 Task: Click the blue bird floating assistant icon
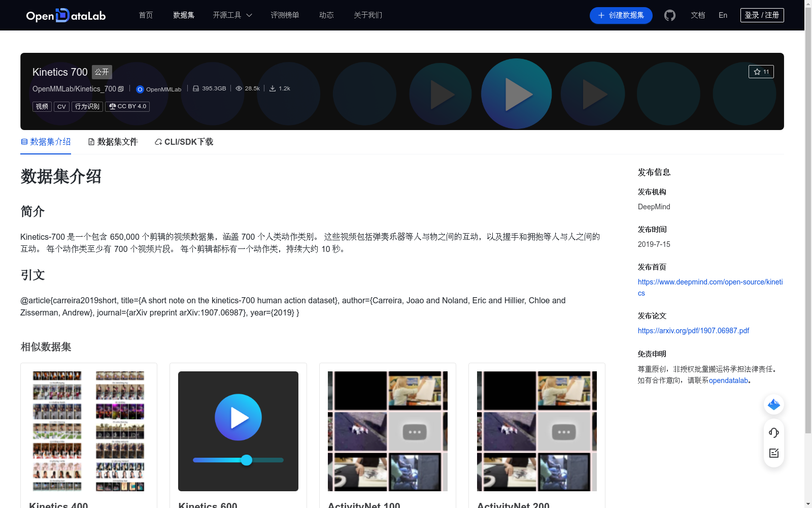[774, 404]
